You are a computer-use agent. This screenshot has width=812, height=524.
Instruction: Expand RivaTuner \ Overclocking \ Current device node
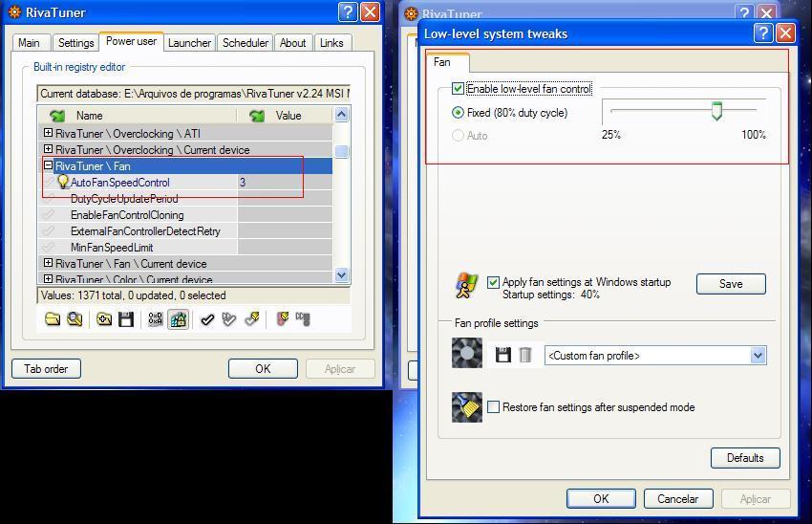coord(48,149)
